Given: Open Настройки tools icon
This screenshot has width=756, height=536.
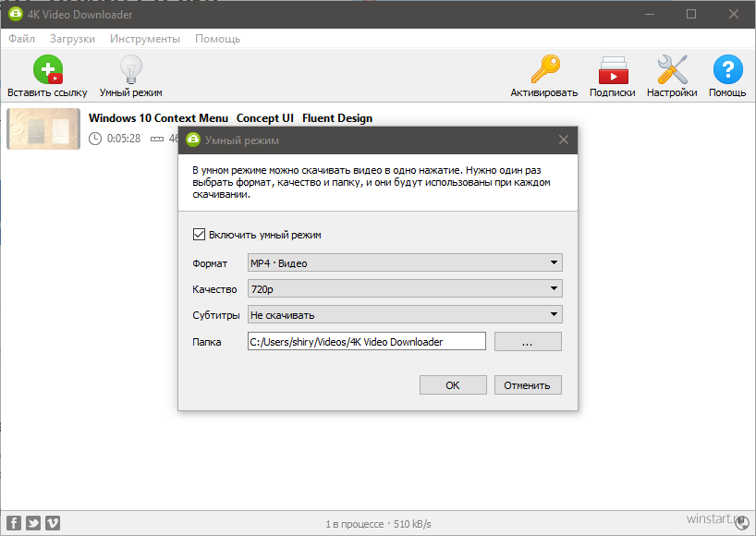Looking at the screenshot, I should coord(672,69).
